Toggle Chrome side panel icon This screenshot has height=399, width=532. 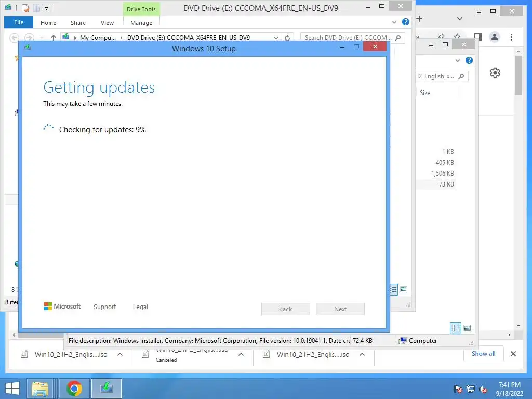(478, 37)
